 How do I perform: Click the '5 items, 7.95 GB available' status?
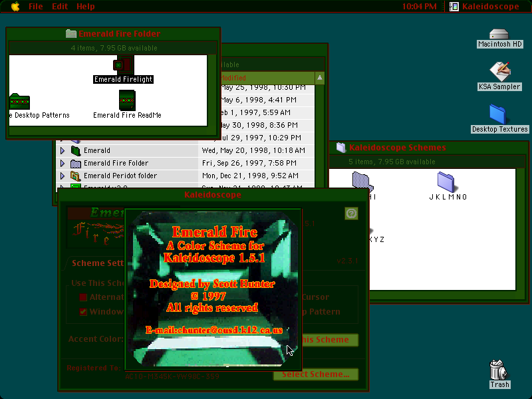(392, 162)
